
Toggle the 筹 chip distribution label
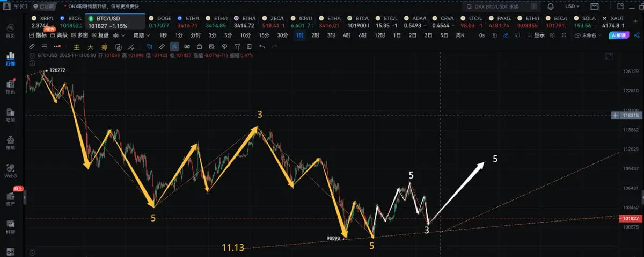[x=105, y=47]
